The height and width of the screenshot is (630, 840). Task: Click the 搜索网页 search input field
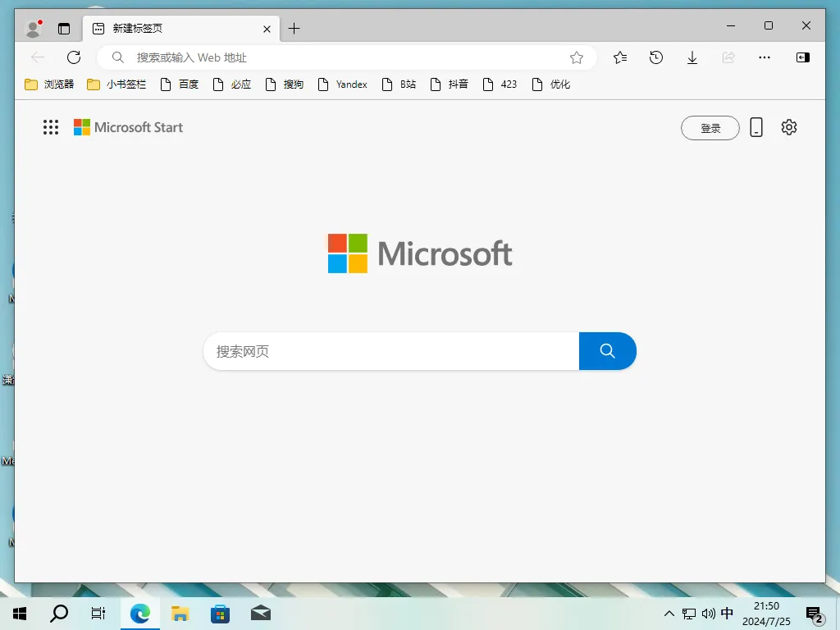click(x=369, y=350)
